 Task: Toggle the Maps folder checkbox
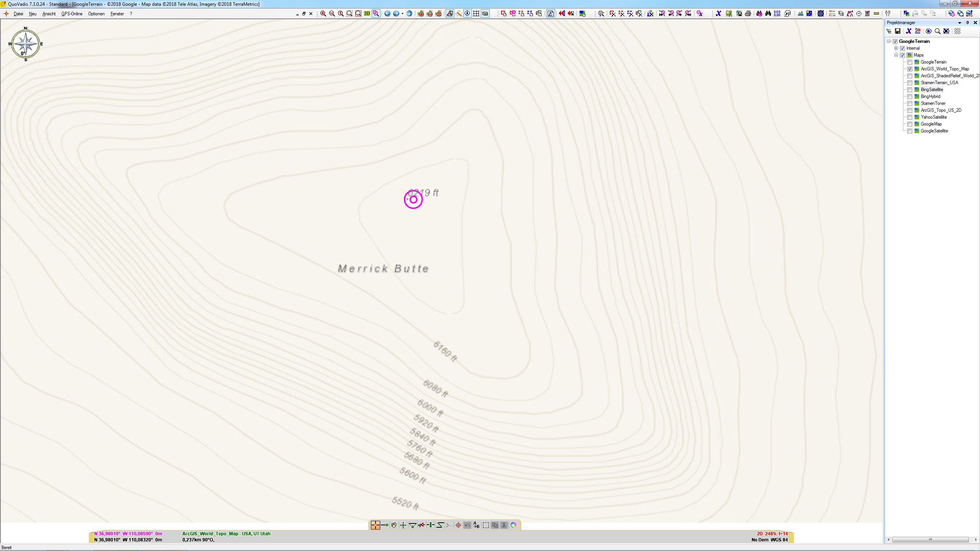[903, 55]
